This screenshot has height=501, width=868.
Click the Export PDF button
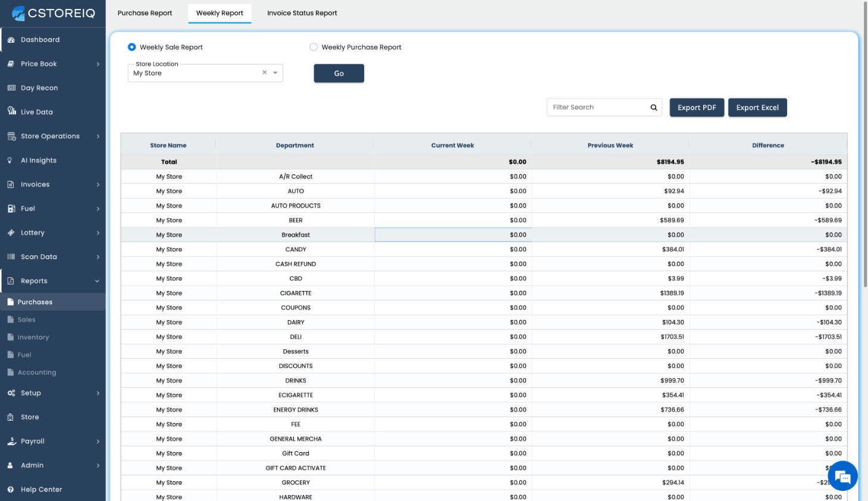pos(697,108)
